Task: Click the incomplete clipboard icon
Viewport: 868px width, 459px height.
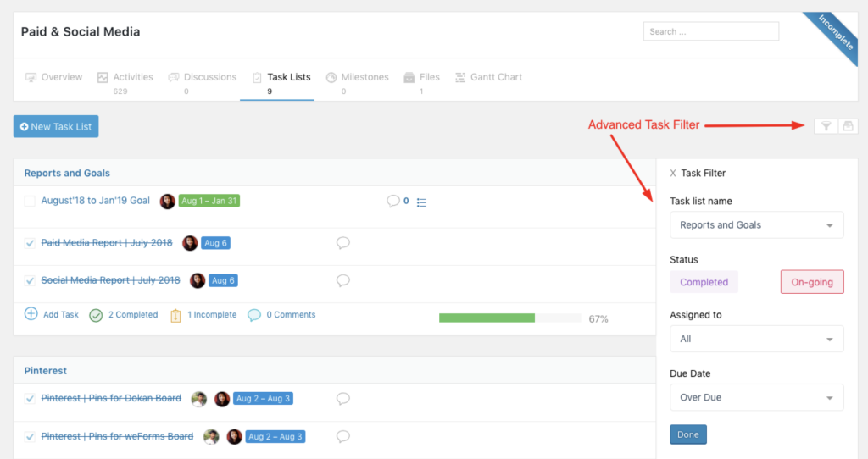Action: 175,315
